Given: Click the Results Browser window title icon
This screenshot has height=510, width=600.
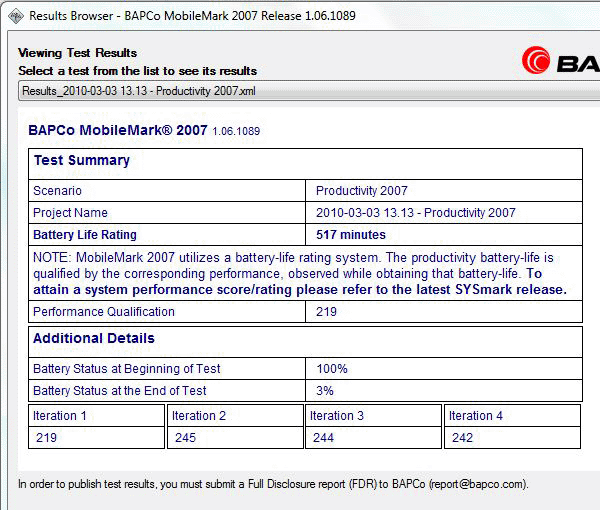Looking at the screenshot, I should pyautogui.click(x=16, y=16).
